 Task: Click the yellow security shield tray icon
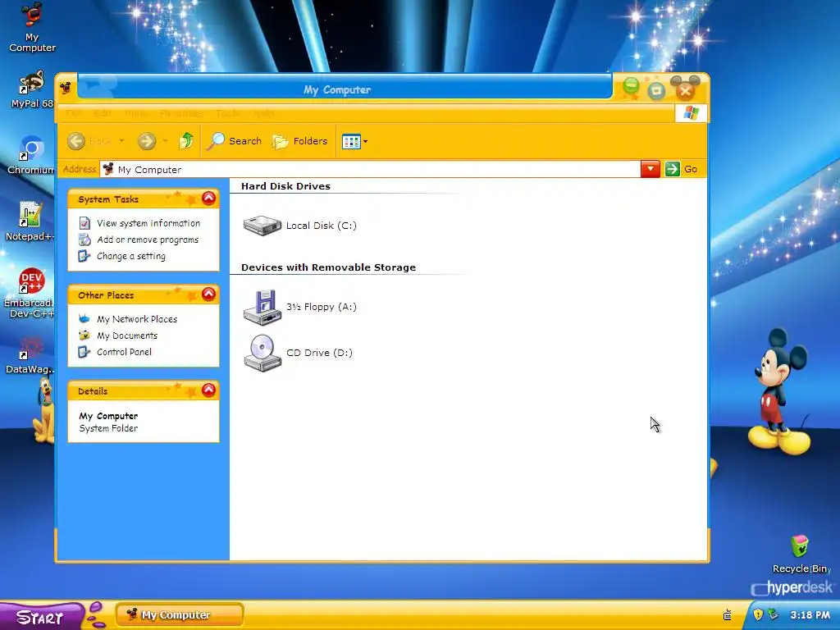[757, 614]
